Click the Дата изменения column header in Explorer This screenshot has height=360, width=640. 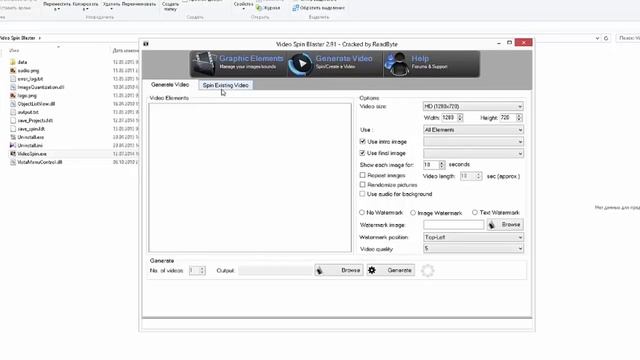click(126, 51)
